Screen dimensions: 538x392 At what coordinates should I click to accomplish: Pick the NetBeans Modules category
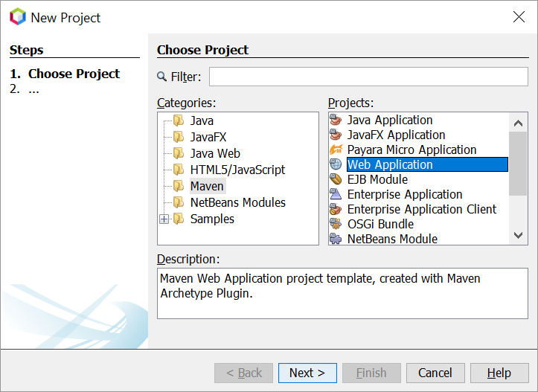point(237,202)
